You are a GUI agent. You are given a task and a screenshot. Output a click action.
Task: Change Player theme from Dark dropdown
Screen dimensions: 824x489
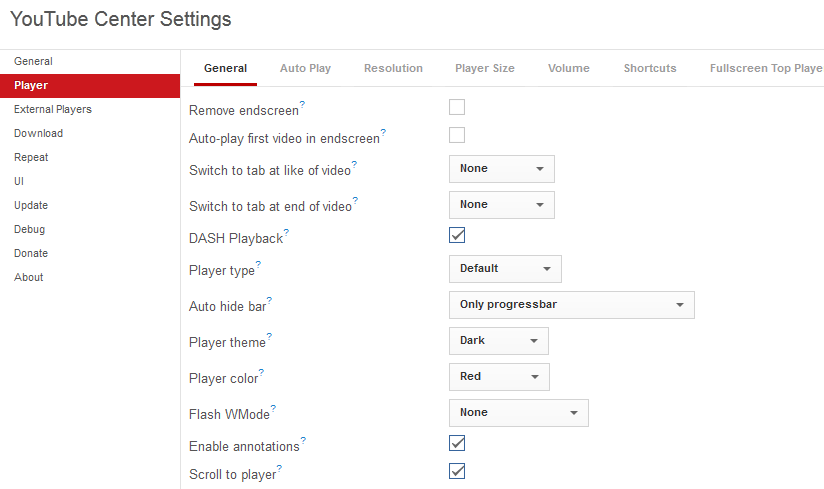click(x=499, y=341)
